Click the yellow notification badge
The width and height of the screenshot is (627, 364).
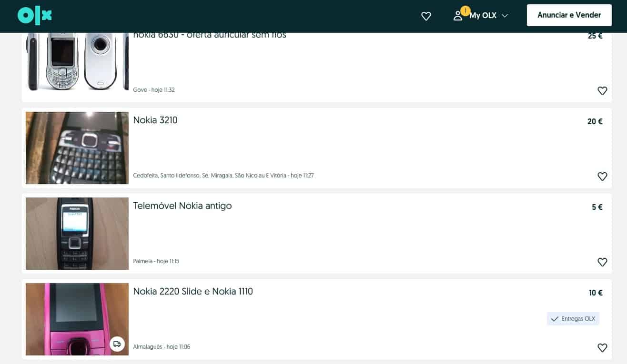pyautogui.click(x=465, y=10)
